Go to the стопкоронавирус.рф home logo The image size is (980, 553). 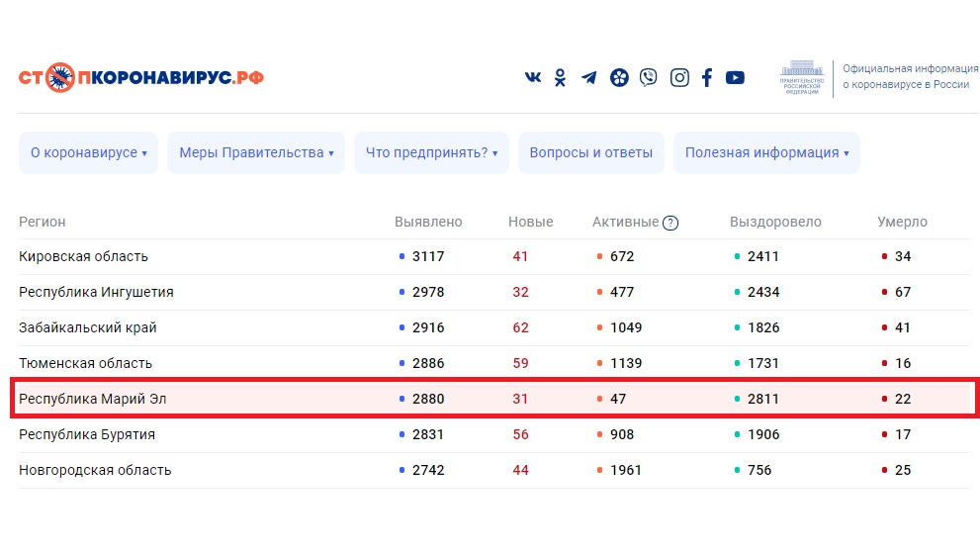(x=141, y=78)
